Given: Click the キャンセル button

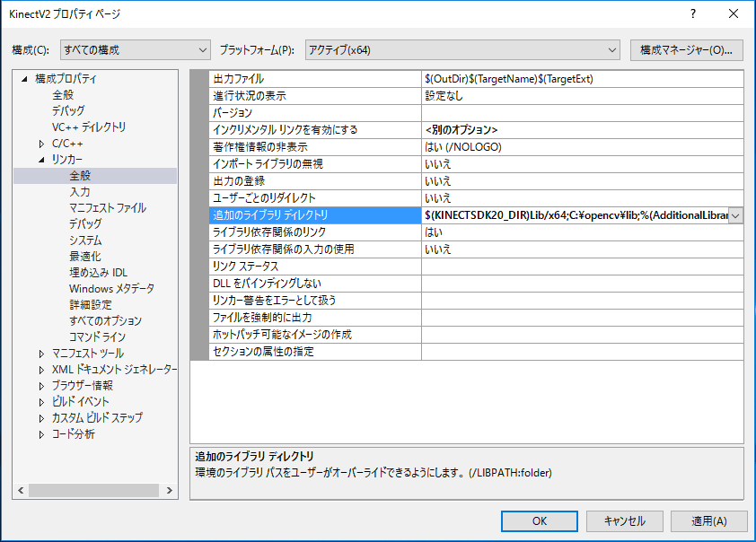Looking at the screenshot, I should coord(624,520).
